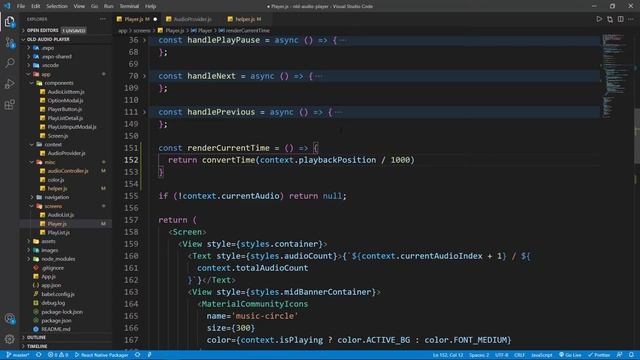The image size is (640, 360).
Task: Open the VS Code logo menu
Action: 7,6
